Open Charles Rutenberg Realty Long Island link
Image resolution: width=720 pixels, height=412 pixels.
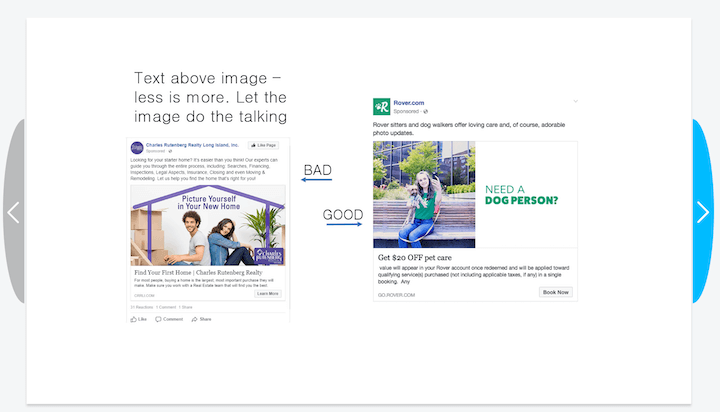(192, 144)
